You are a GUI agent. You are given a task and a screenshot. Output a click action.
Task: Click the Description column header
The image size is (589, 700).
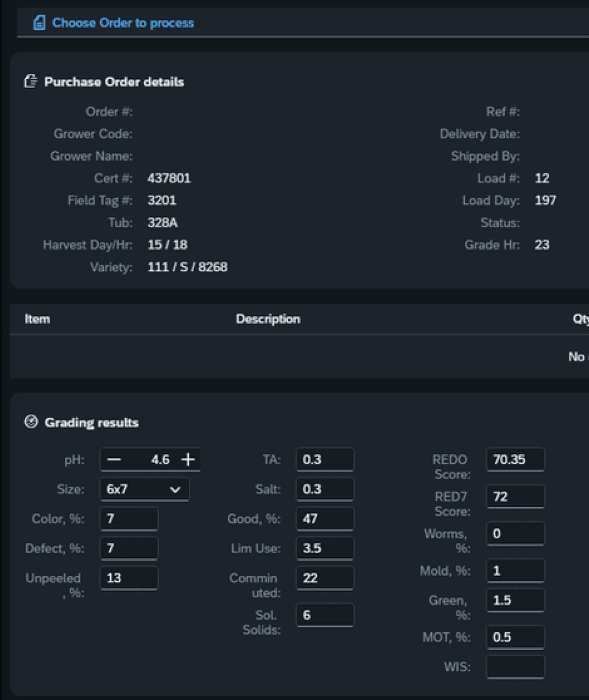click(268, 319)
